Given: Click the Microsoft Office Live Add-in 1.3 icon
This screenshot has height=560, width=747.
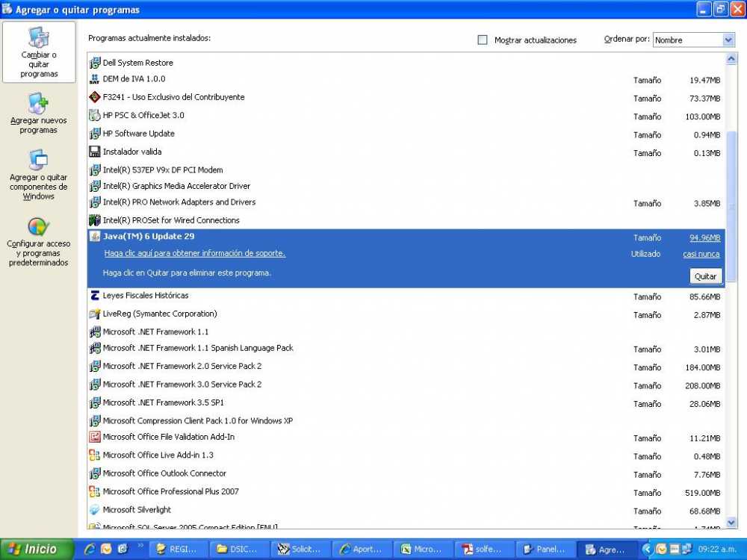Looking at the screenshot, I should coord(95,455).
